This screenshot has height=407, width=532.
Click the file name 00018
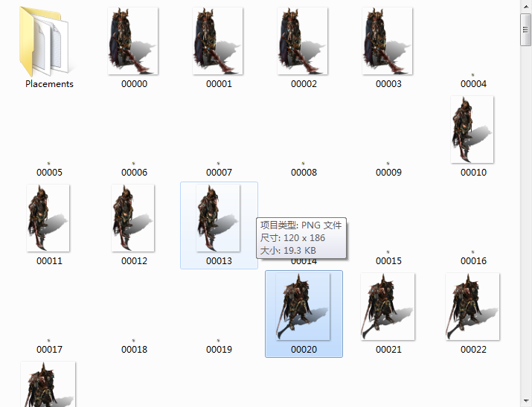point(134,350)
